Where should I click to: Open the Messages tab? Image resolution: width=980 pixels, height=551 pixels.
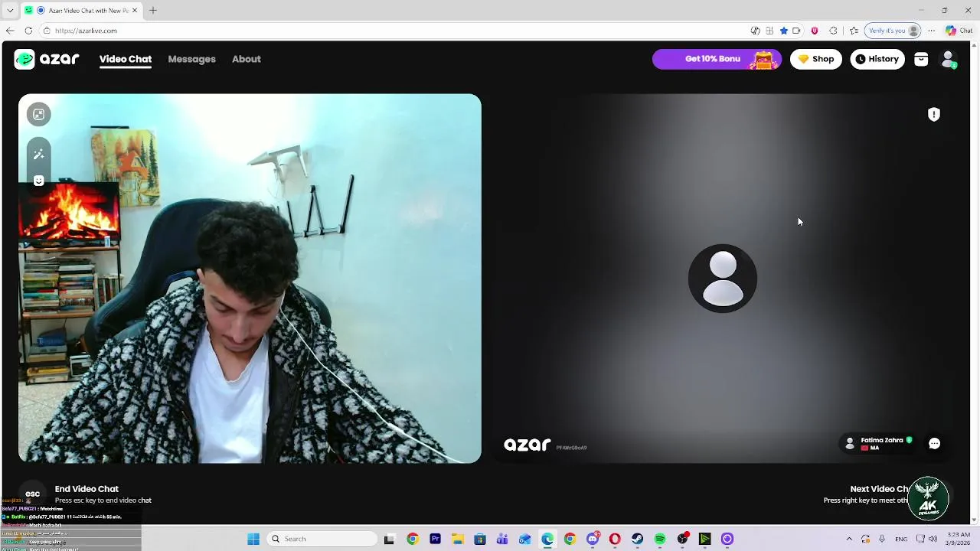coord(191,59)
